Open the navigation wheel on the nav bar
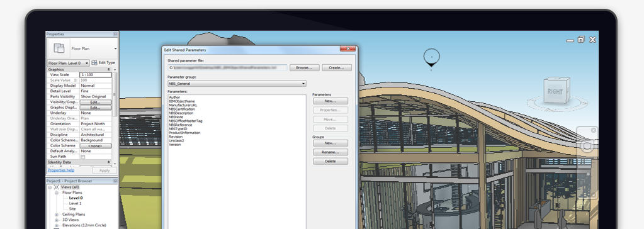The image size is (644, 229). pyautogui.click(x=587, y=147)
